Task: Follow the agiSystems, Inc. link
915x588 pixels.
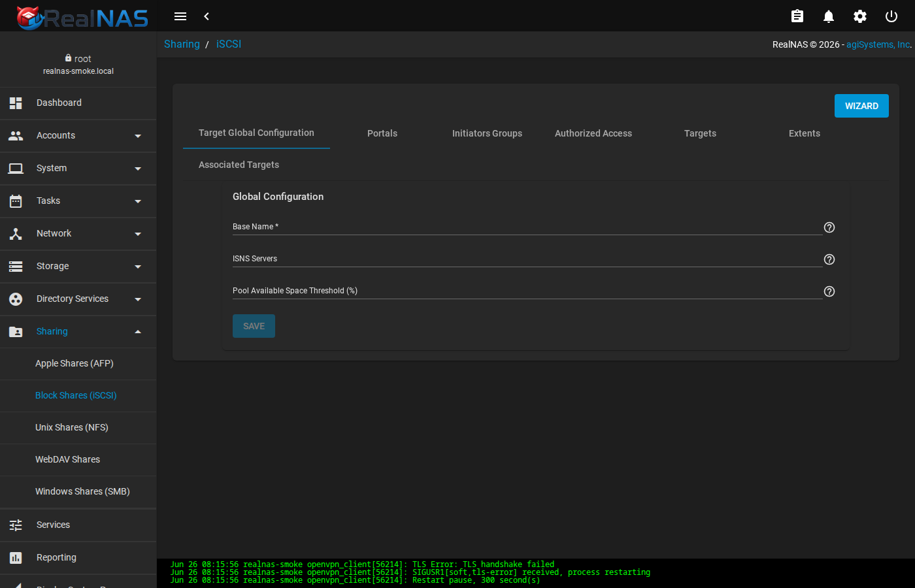Action: click(x=879, y=44)
